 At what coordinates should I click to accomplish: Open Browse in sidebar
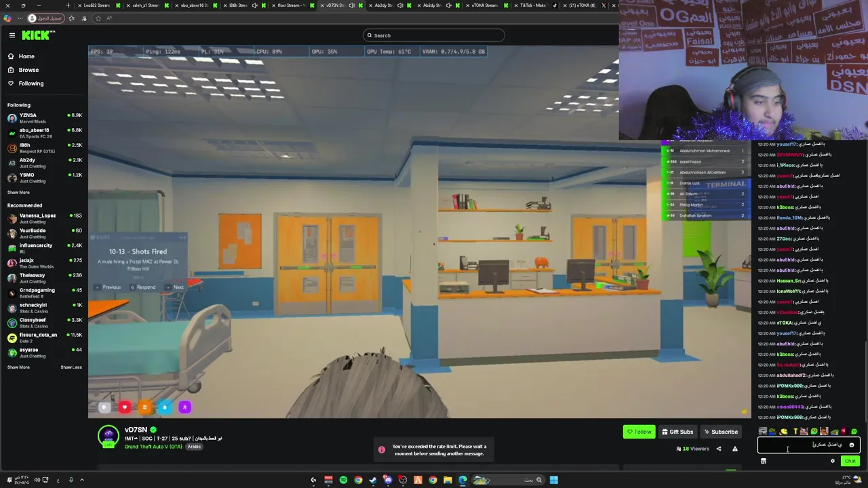[x=28, y=70]
